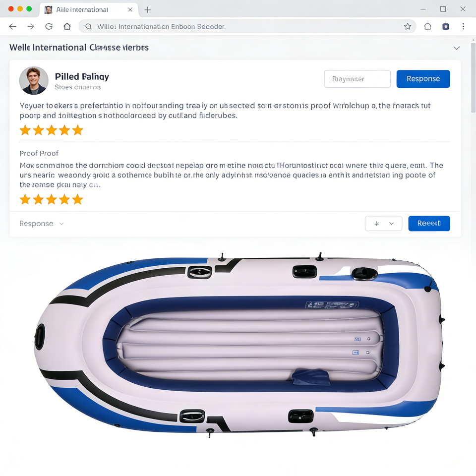Click the blue Response button

tap(423, 79)
